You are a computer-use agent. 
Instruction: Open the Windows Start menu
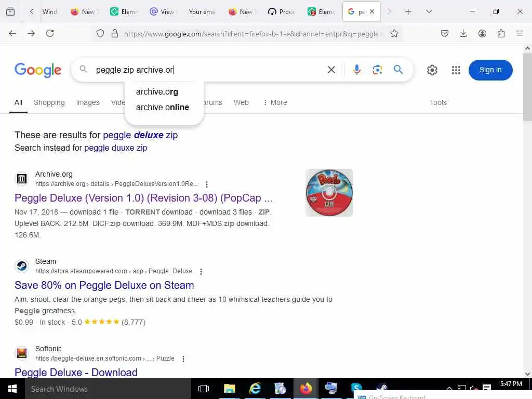point(12,389)
